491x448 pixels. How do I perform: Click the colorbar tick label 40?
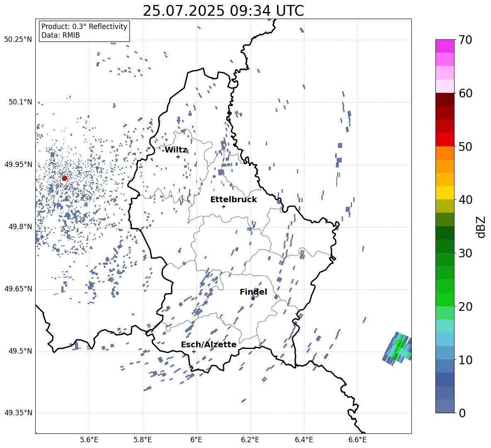[x=466, y=200]
